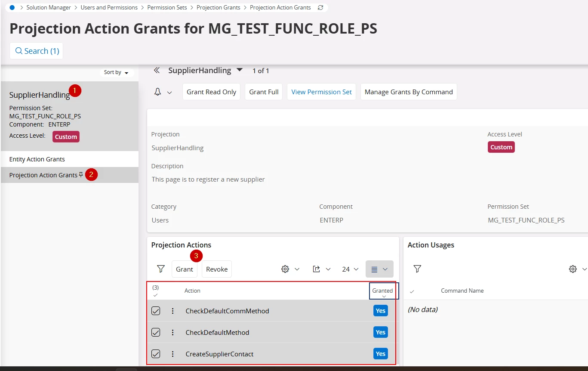Expand the bell notification dropdown arrow
Screen dimensions: 588x371
(169, 92)
